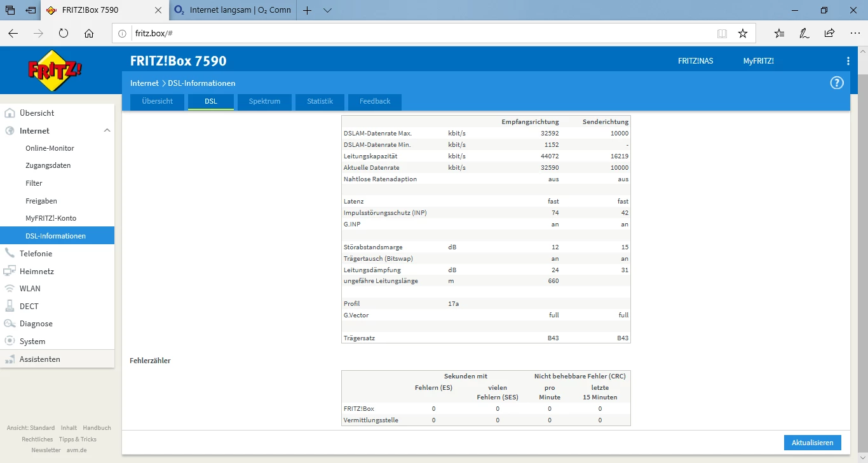Click the avm.de footer link
Image resolution: width=868 pixels, height=463 pixels.
pyautogui.click(x=77, y=450)
